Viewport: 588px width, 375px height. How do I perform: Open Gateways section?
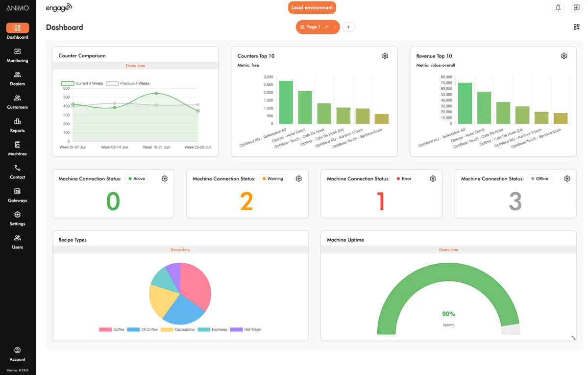coord(17,195)
